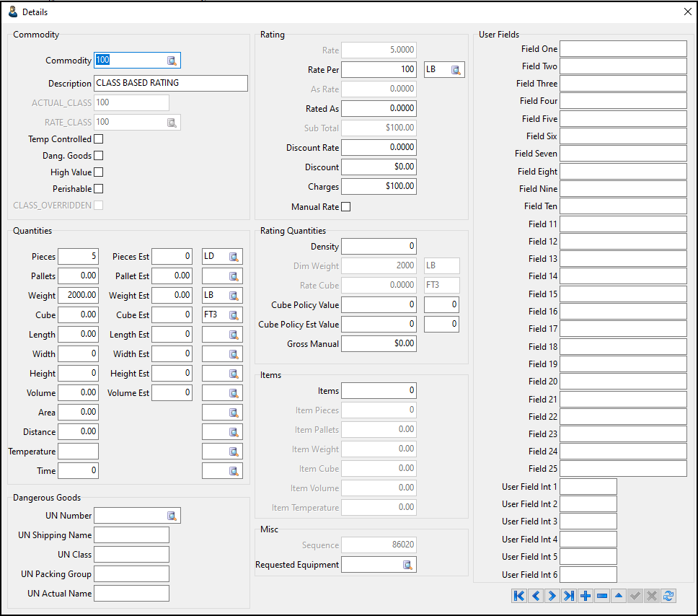698x616 pixels.
Task: Mark the High Value checkbox
Action: [99, 172]
